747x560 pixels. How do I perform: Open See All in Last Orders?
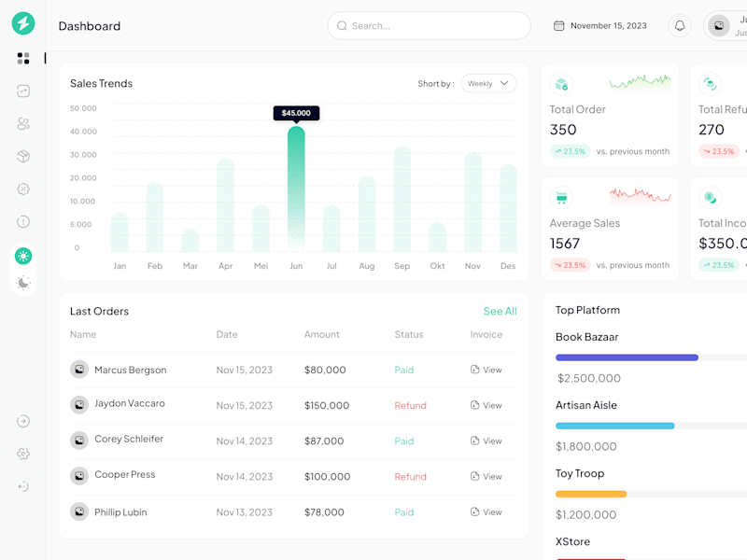tap(500, 312)
